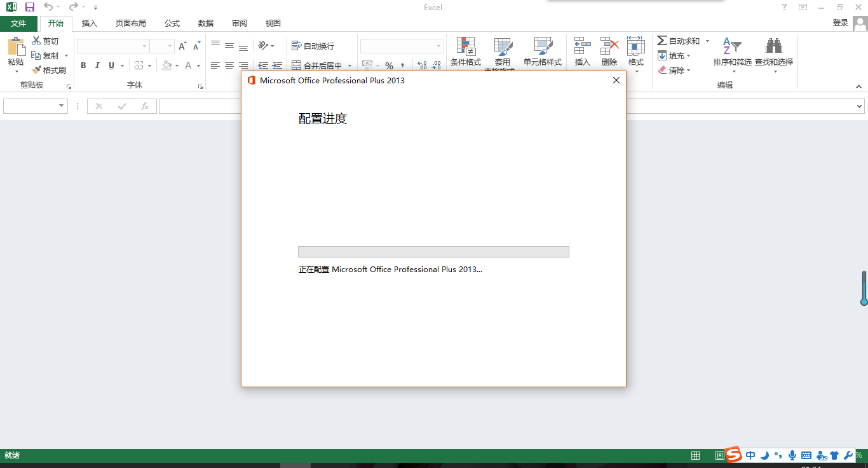Click the Save icon in quick access toolbar

tap(30, 7)
